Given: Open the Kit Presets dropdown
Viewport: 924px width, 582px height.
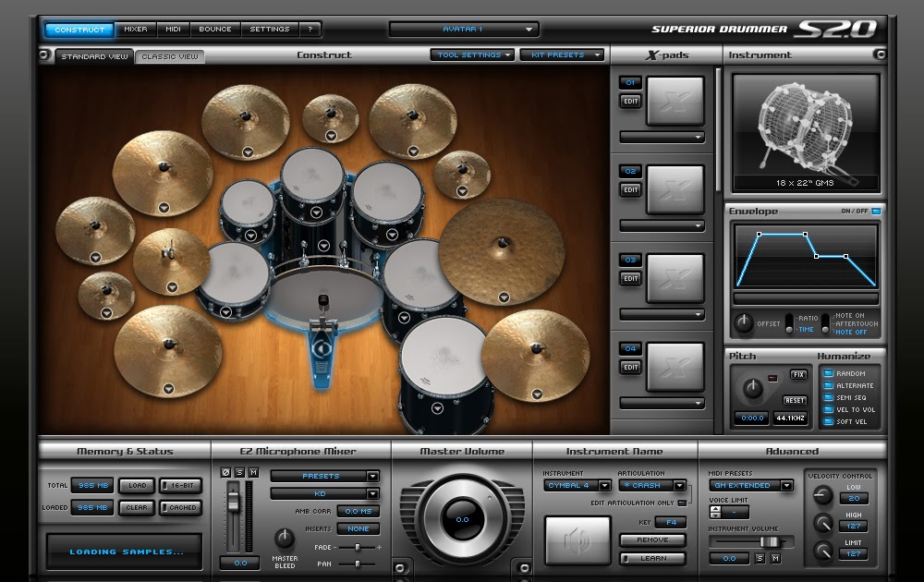Looking at the screenshot, I should click(562, 55).
